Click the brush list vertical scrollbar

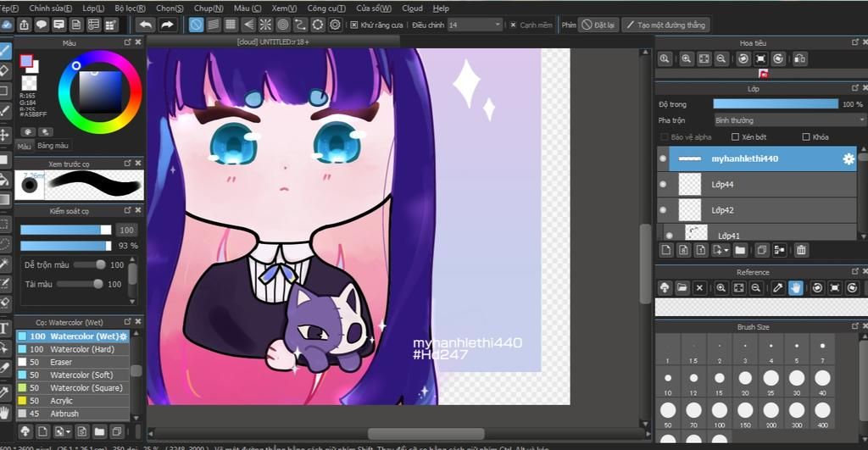pyautogui.click(x=136, y=375)
